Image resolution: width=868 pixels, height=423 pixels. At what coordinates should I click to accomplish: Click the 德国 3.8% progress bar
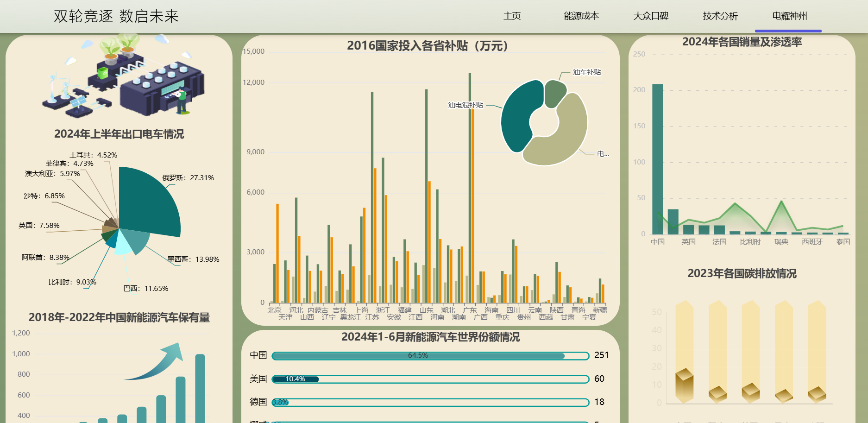(x=430, y=402)
